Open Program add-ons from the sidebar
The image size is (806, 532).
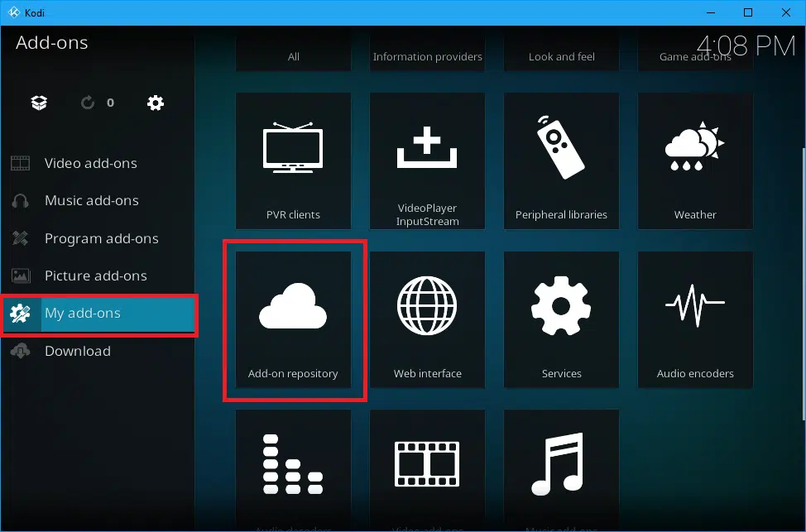100,238
